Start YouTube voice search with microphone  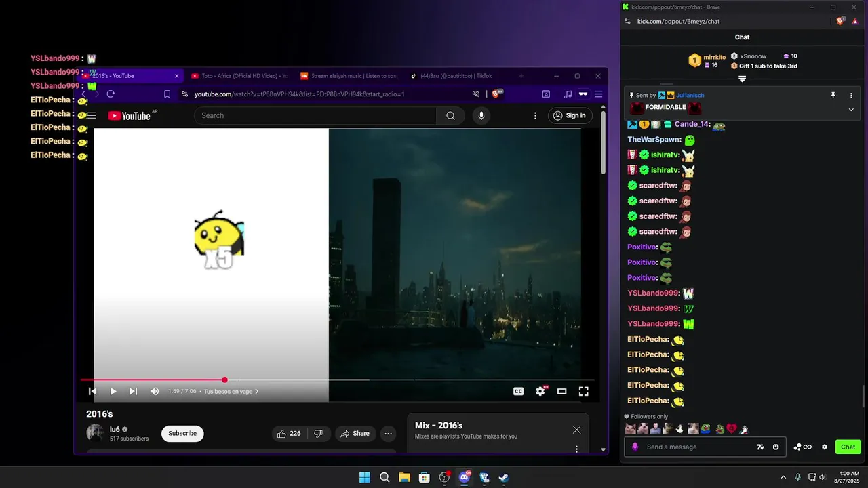[x=481, y=115]
